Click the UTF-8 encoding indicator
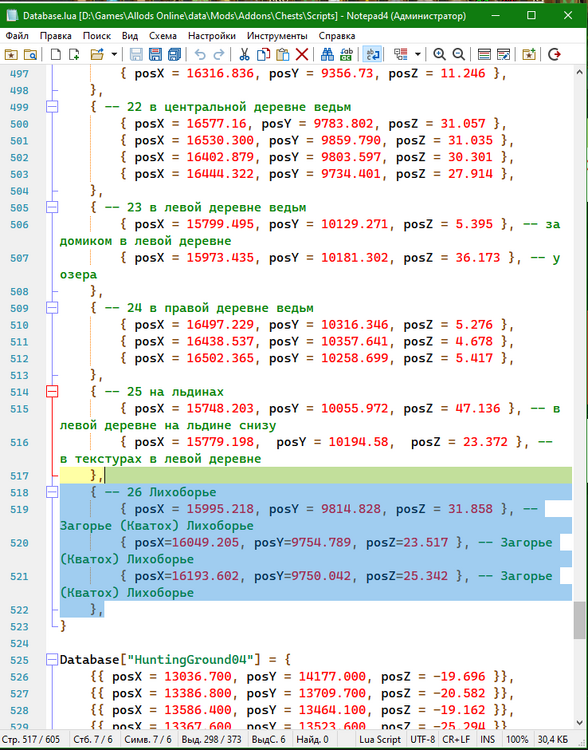Viewport: 588px width, 750px height. pos(423,739)
